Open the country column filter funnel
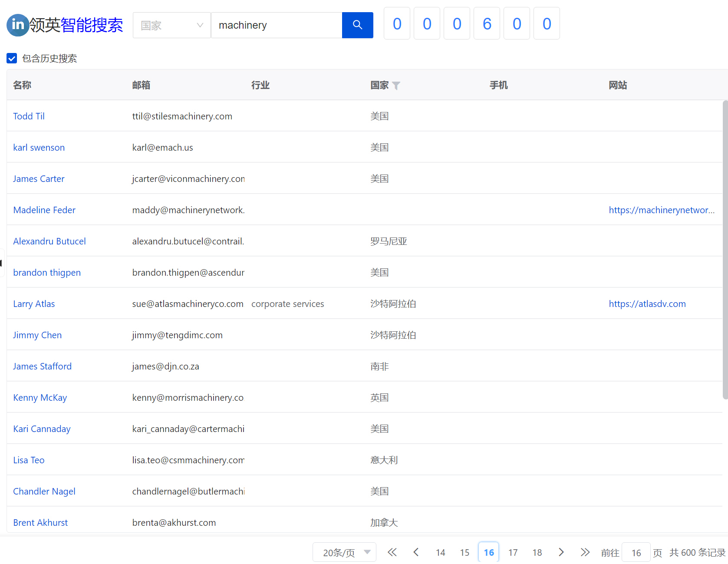The image size is (728, 564). click(x=396, y=86)
